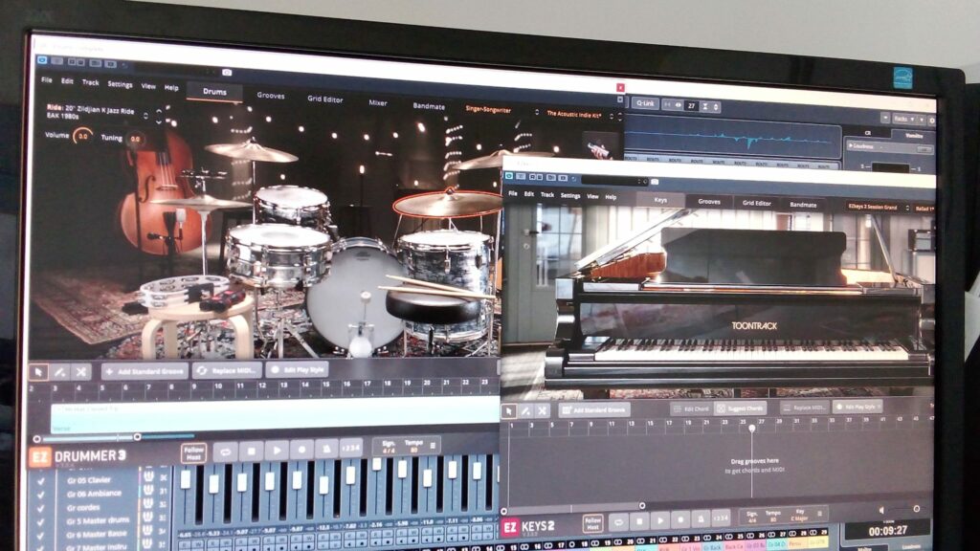Click the EZkeys master volume slider handle

tap(916, 509)
